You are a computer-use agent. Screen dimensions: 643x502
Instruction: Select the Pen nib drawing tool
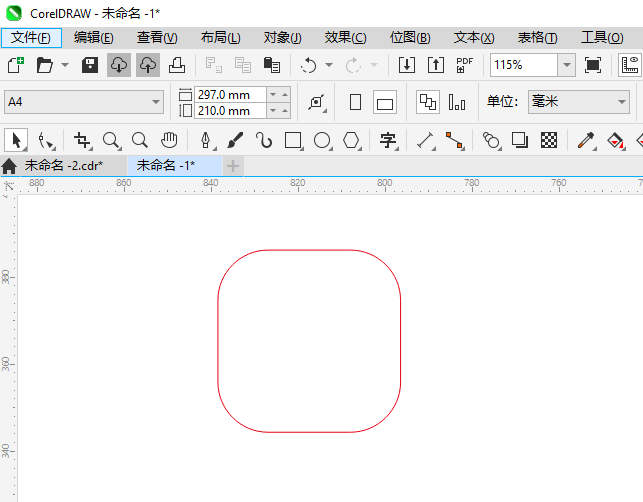point(206,140)
